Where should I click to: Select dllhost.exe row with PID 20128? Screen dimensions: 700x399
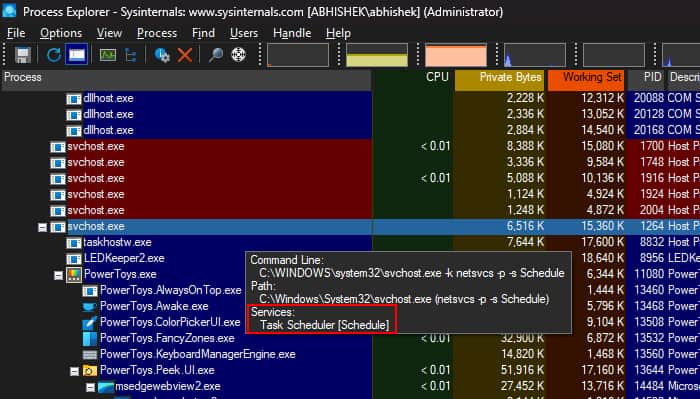point(350,115)
